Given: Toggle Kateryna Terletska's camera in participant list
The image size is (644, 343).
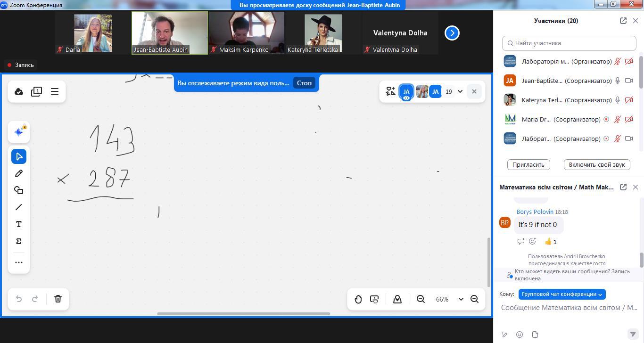Looking at the screenshot, I should coord(628,100).
